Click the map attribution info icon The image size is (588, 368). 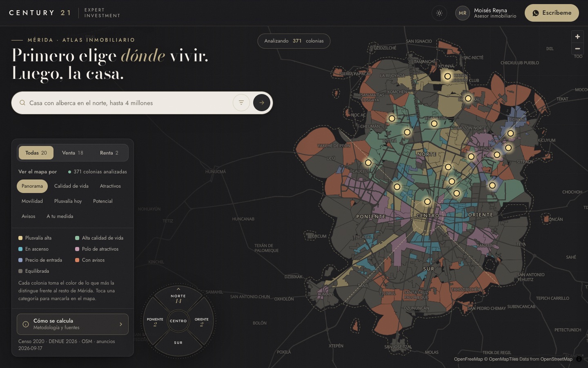579,359
